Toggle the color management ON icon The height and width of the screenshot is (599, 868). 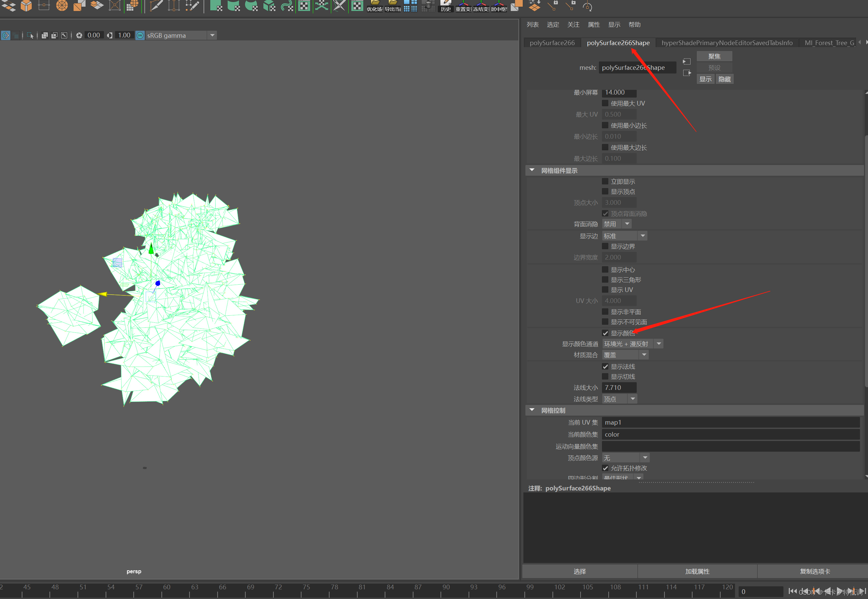pyautogui.click(x=140, y=35)
